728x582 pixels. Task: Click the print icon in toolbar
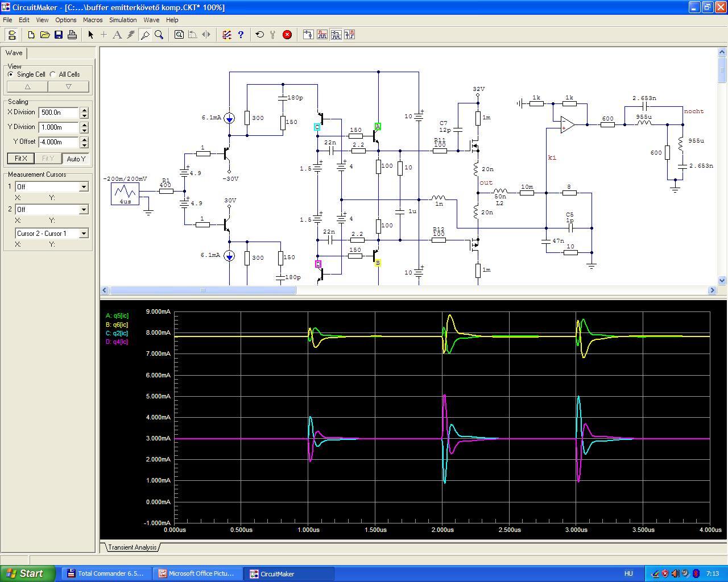(72, 35)
